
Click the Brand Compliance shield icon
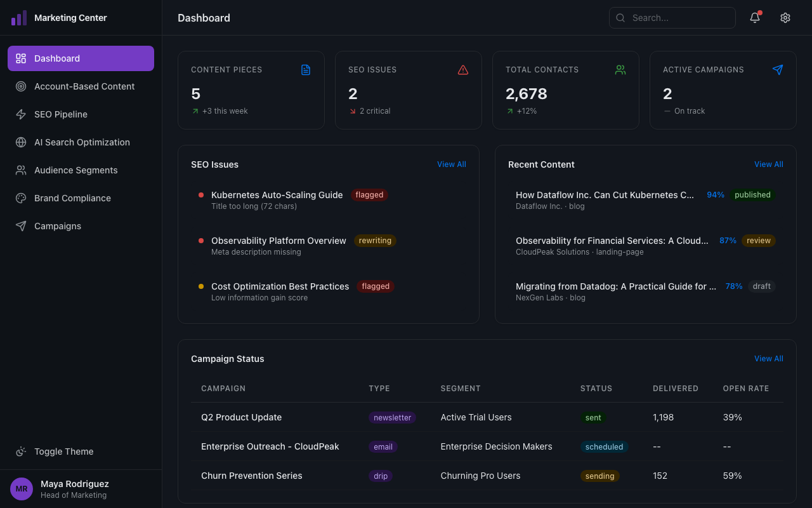pos(21,198)
